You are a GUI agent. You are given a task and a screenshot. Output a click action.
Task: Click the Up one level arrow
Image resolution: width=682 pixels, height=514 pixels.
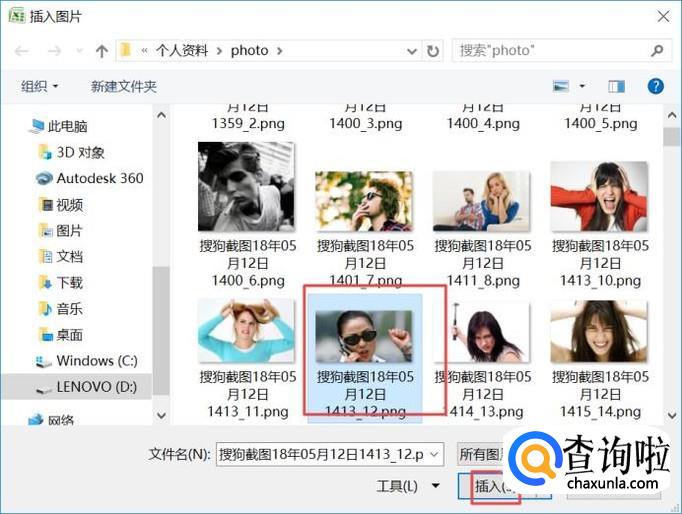click(x=101, y=50)
